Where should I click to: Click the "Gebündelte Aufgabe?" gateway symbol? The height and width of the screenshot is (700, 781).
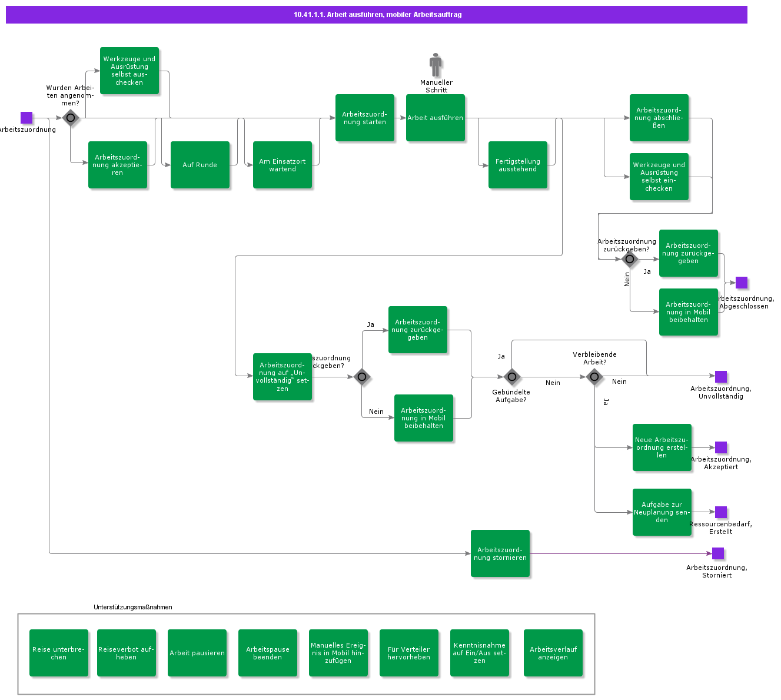(x=511, y=377)
